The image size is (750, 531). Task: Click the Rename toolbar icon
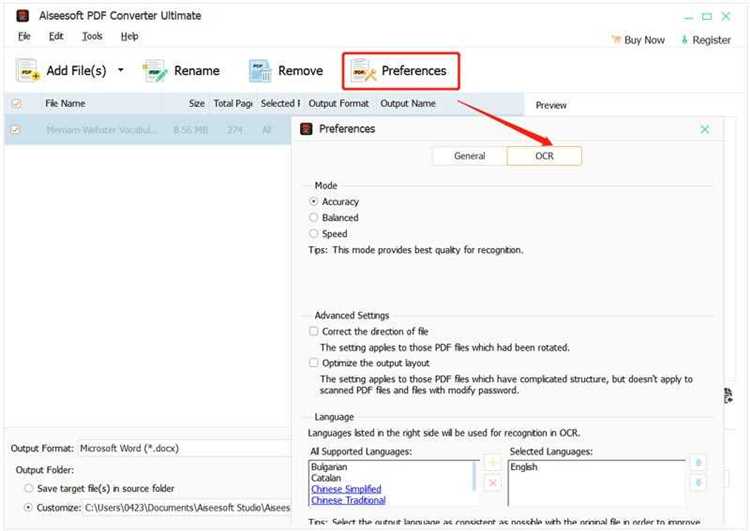(154, 71)
